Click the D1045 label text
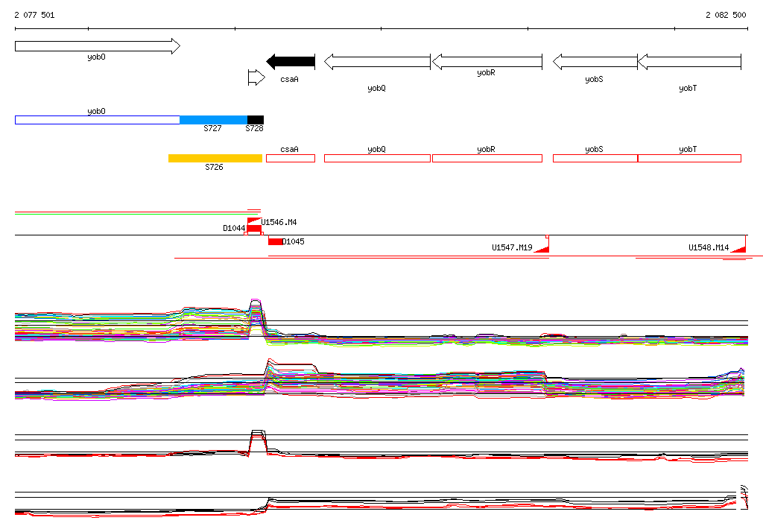The height and width of the screenshot is (532, 763). [x=294, y=241]
